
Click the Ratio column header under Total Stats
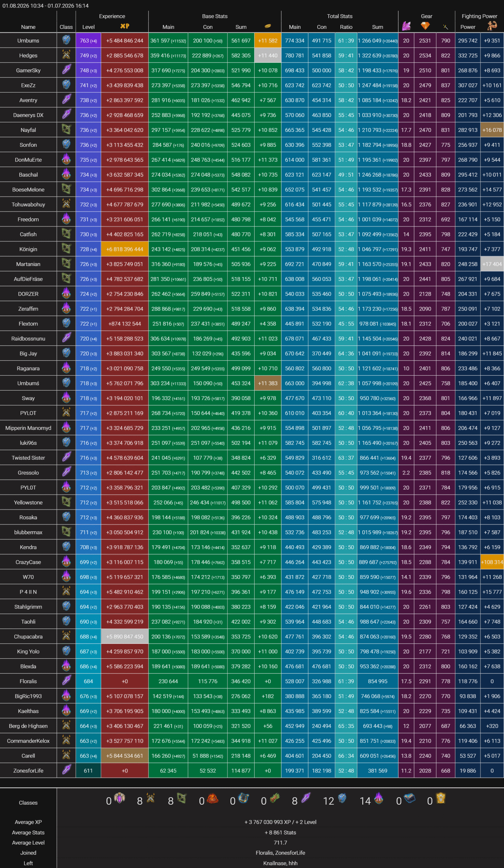pyautogui.click(x=346, y=27)
